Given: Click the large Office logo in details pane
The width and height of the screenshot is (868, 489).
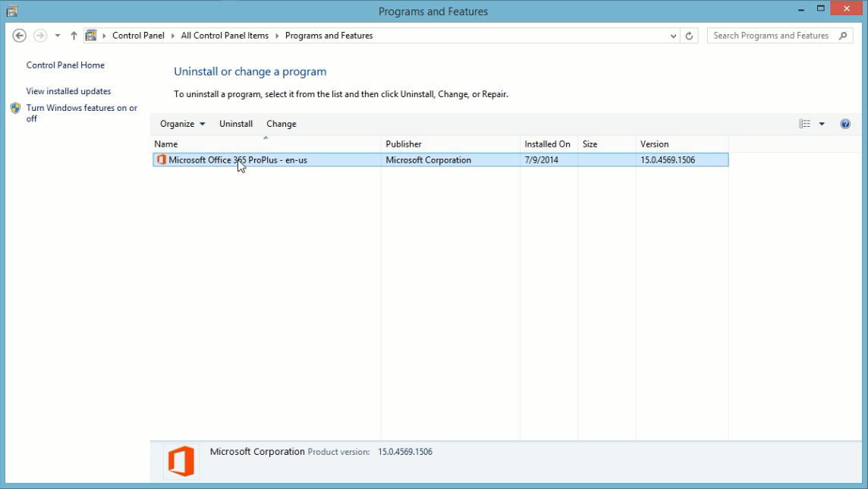Looking at the screenshot, I should pos(181,461).
